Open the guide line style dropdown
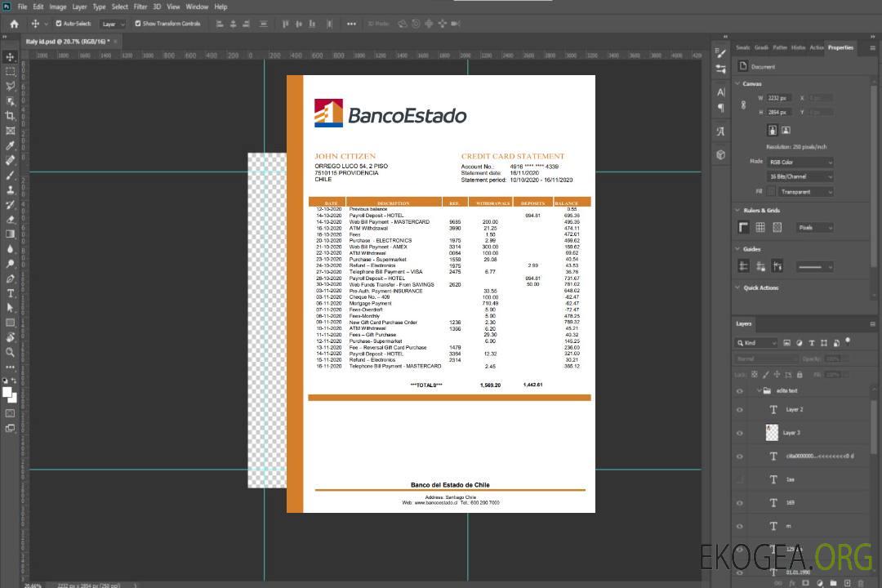 point(814,267)
